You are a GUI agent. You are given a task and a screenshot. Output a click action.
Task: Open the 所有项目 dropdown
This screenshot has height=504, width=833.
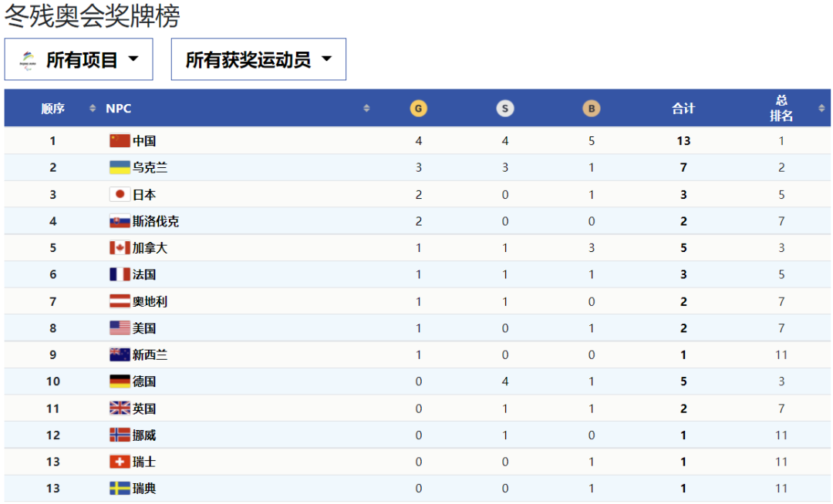[79, 59]
